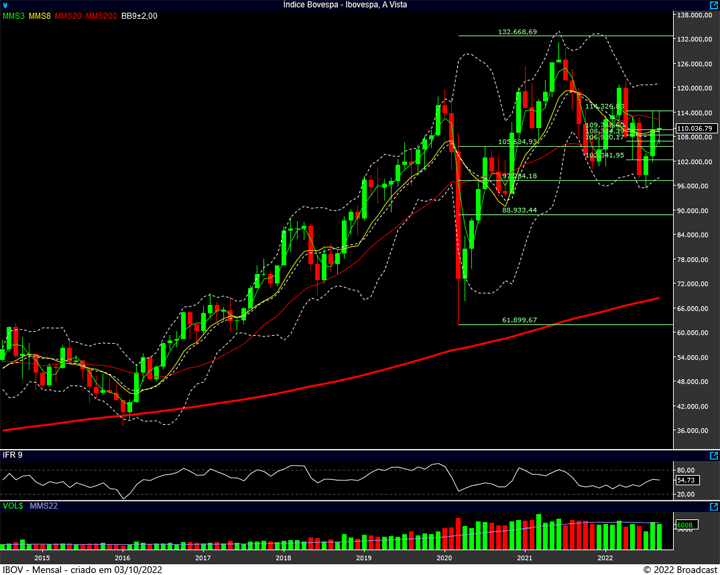
Task: Click the BB9±2.00 Bollinger Bands label
Action: [140, 17]
